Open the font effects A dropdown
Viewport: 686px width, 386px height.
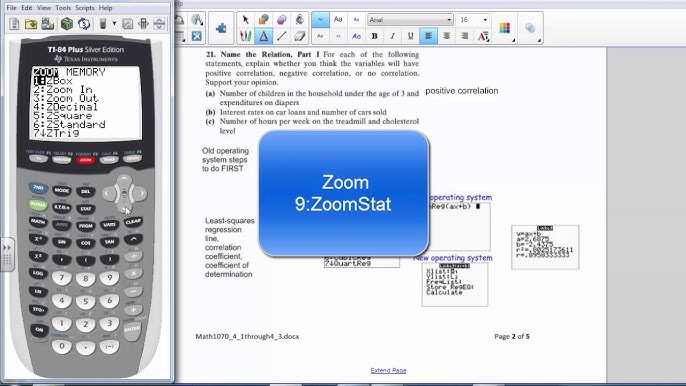coord(483,36)
